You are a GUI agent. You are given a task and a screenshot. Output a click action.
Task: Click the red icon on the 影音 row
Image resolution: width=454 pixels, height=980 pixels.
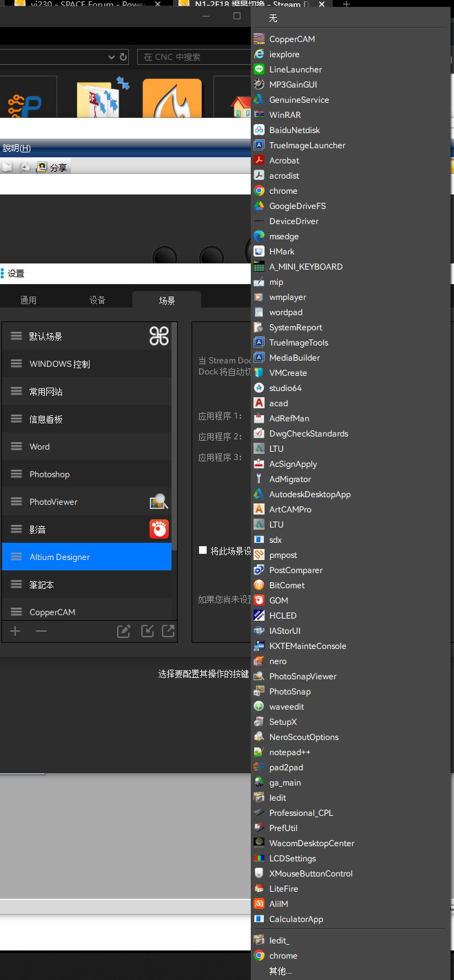coord(159,529)
